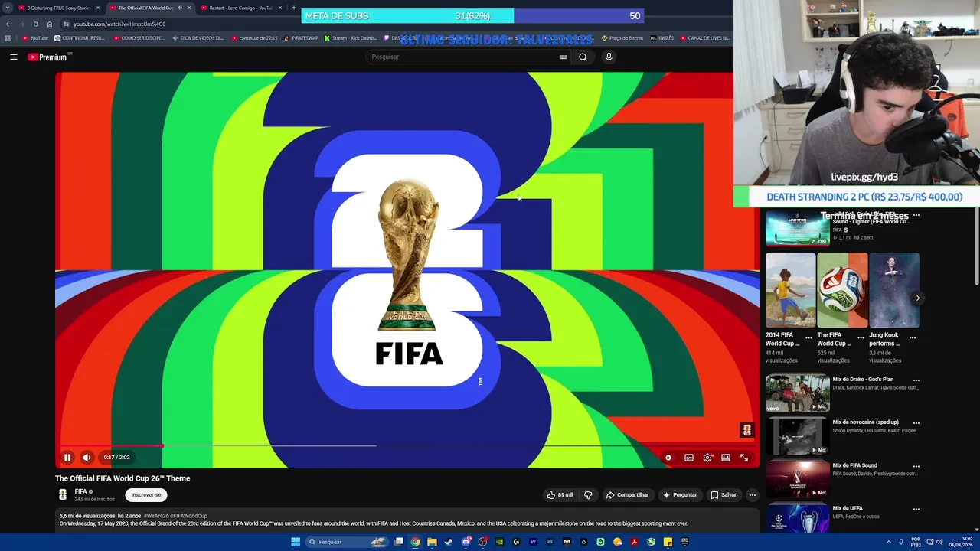
Task: Open Lighter FIFA World Cup sound thumbnail
Action: tap(797, 229)
